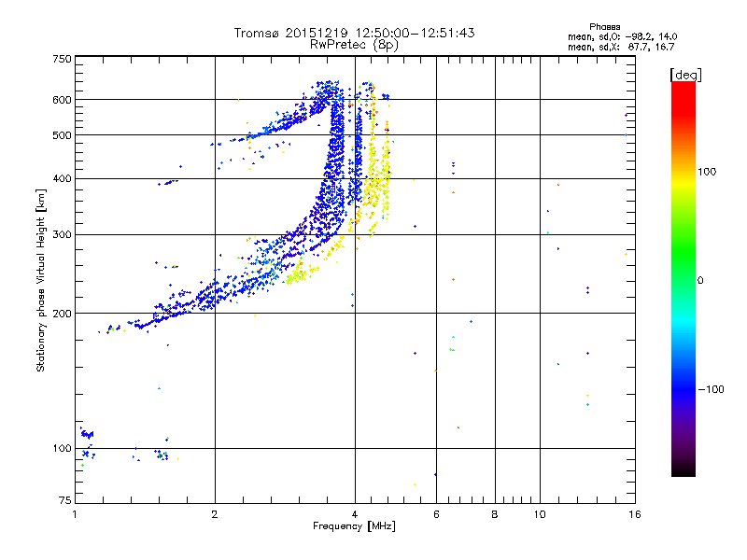The height and width of the screenshot is (560, 747).
Task: Click the black bottom of the colorbar
Action: (x=684, y=469)
